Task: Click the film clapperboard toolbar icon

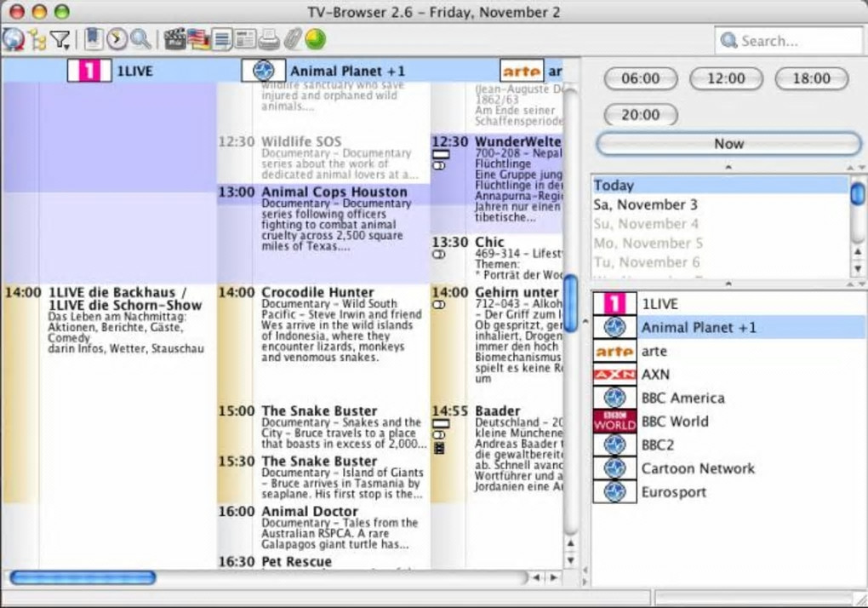Action: [174, 39]
